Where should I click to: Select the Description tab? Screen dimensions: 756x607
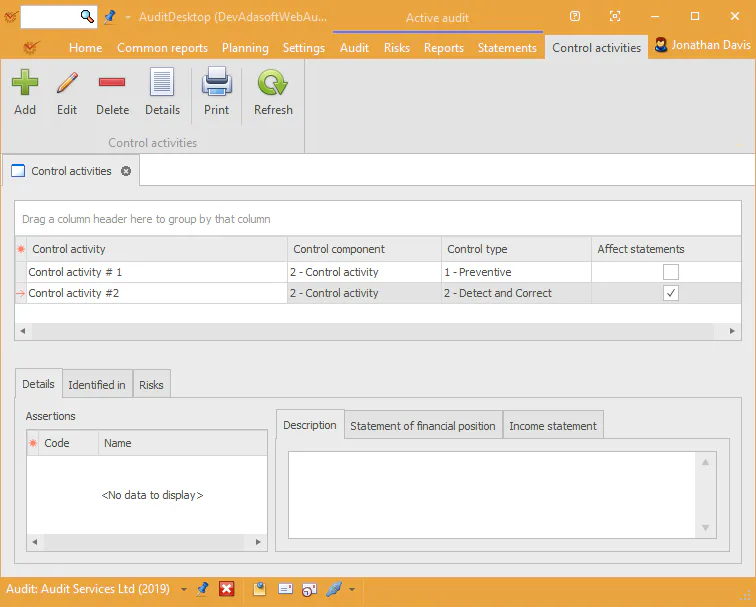[310, 425]
